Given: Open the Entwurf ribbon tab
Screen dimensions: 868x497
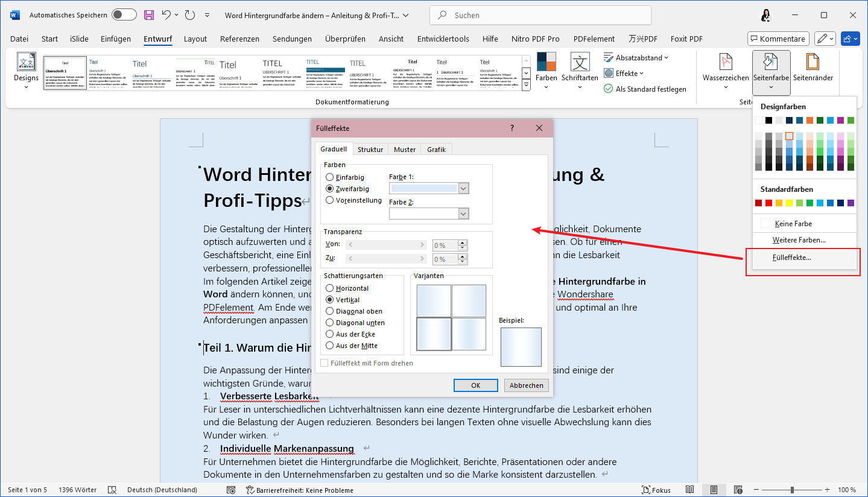Looking at the screenshot, I should [157, 39].
